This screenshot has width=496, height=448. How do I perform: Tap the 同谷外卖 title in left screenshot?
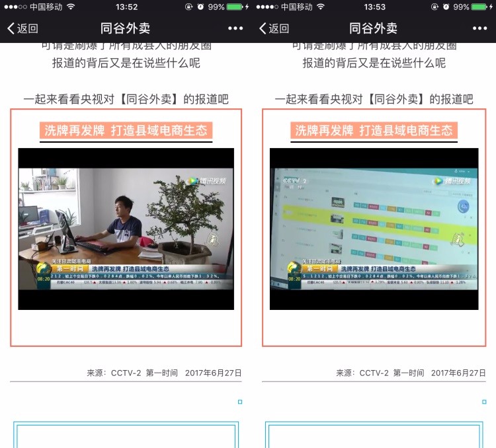coord(125,28)
